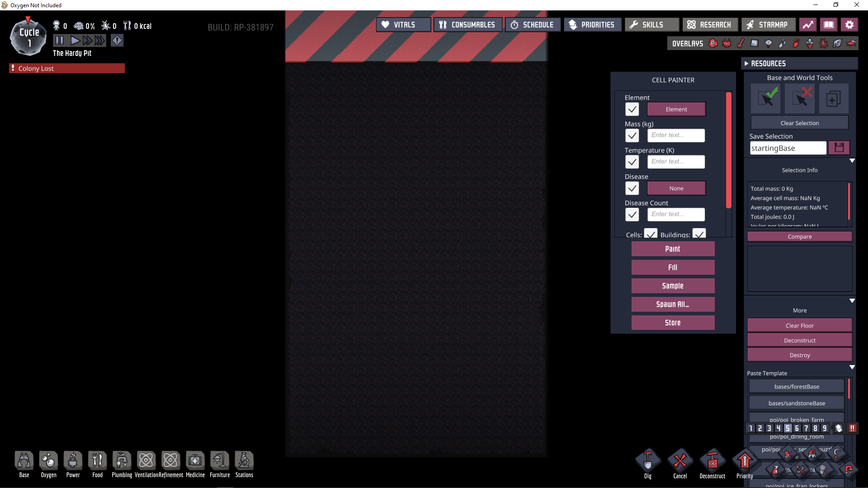Expand the Resources panel
Screen dimensions: 868x488
coord(746,64)
